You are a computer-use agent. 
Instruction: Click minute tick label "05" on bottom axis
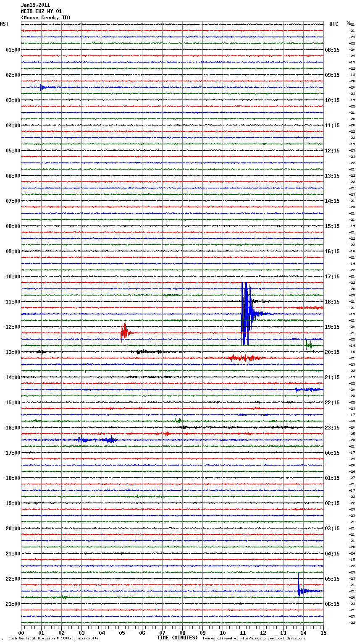pos(122,633)
